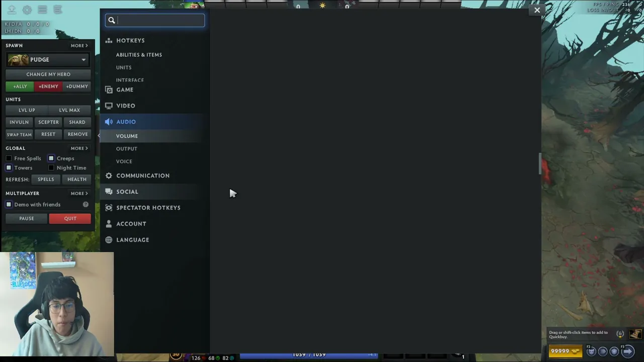Click the LVL UP button
Image resolution: width=644 pixels, height=362 pixels.
[27, 110]
